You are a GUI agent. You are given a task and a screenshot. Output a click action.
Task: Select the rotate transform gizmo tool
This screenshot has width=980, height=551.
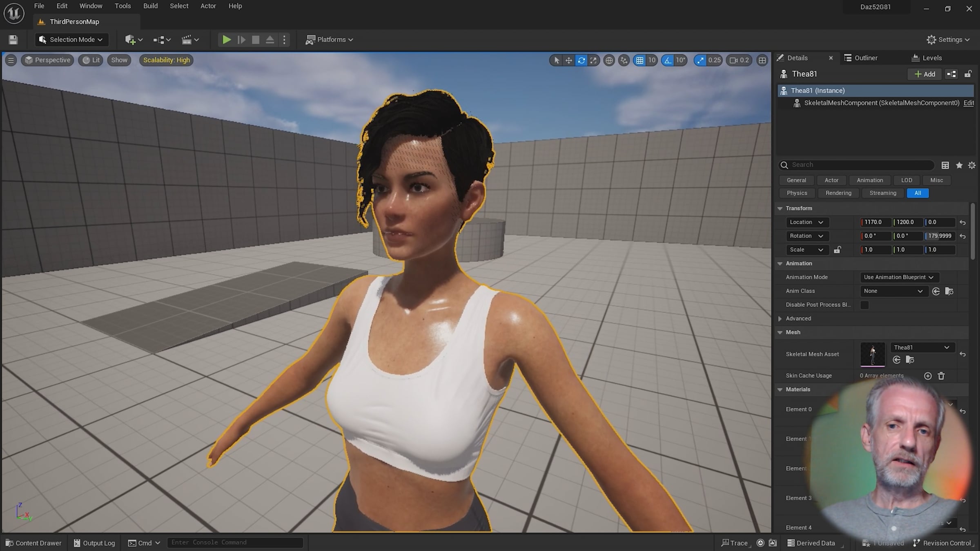pos(581,60)
